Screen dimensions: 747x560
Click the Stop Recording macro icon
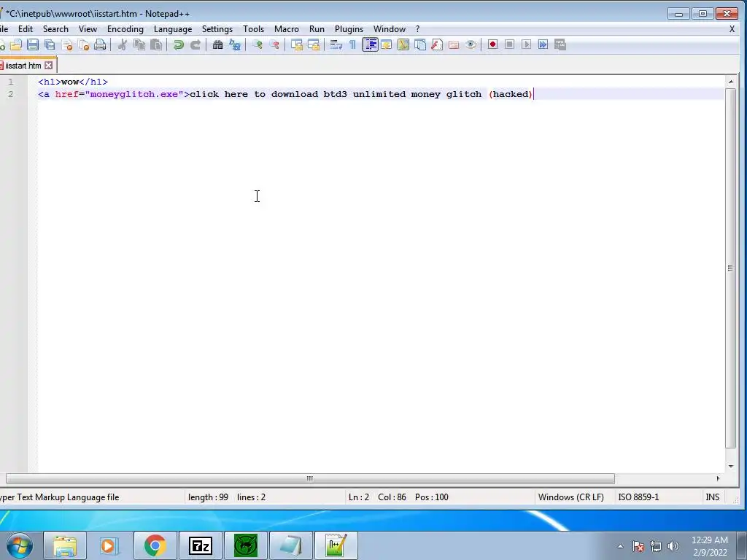pyautogui.click(x=509, y=44)
